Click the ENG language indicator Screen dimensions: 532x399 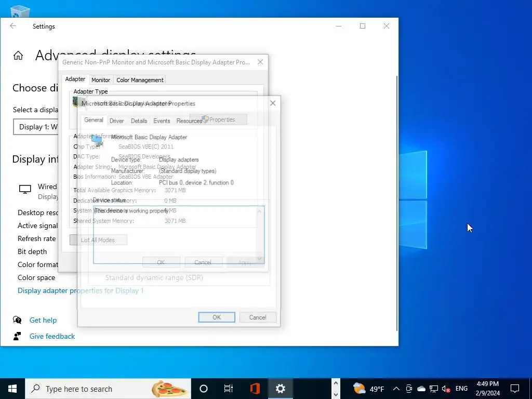point(461,389)
